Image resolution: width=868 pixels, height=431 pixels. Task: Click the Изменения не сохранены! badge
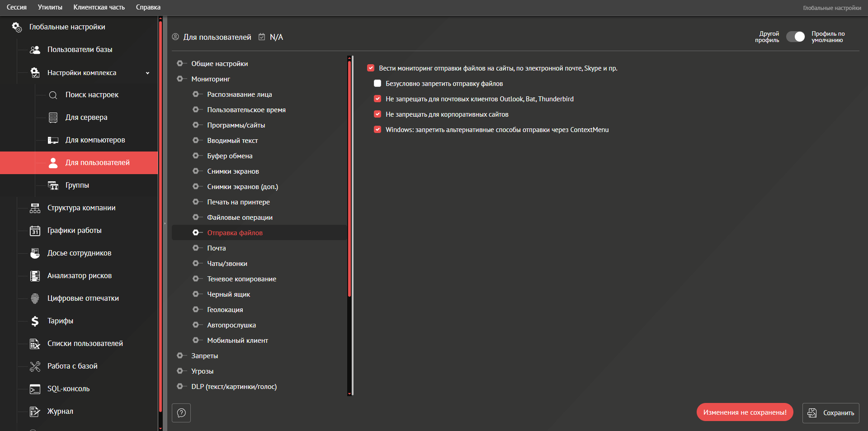[745, 412]
